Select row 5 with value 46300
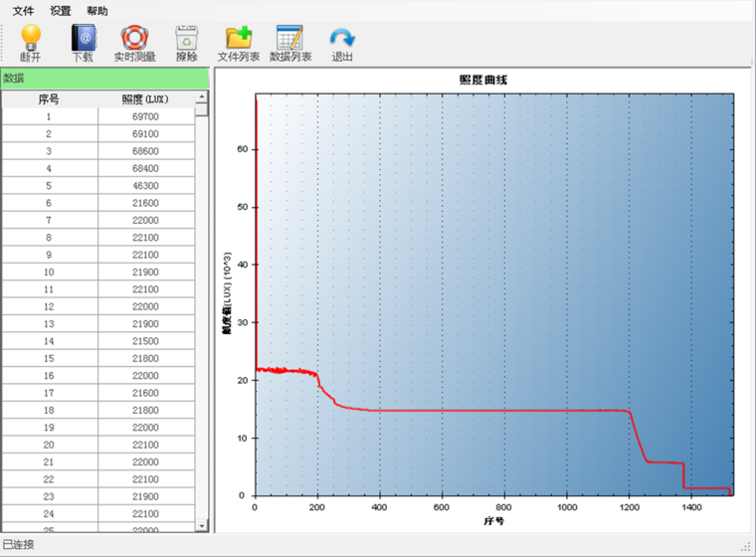756x557 pixels. tap(98, 186)
